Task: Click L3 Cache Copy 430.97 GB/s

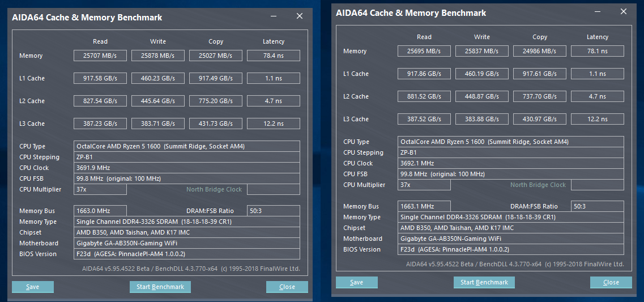Action: (x=540, y=119)
